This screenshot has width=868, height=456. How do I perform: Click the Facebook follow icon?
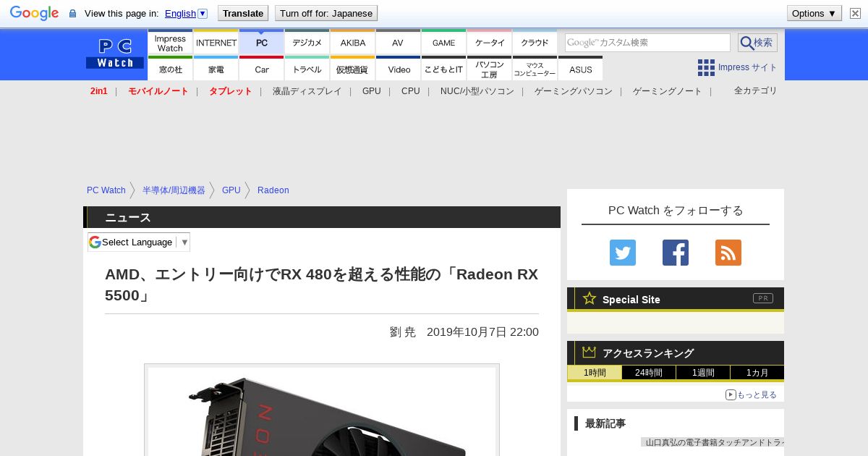click(x=676, y=253)
